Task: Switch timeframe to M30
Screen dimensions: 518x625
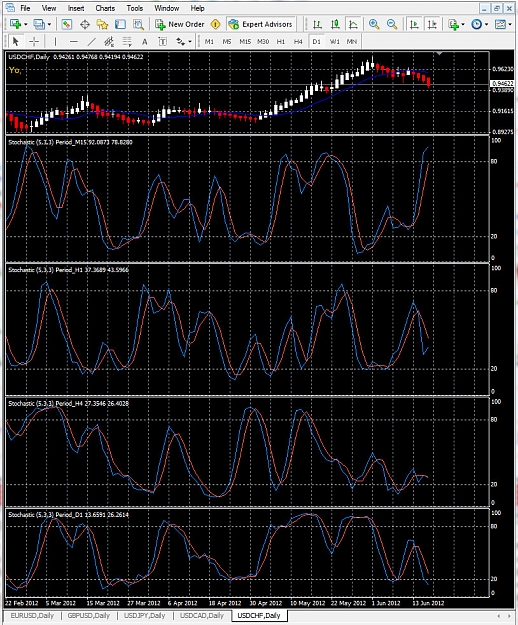Action: 263,41
